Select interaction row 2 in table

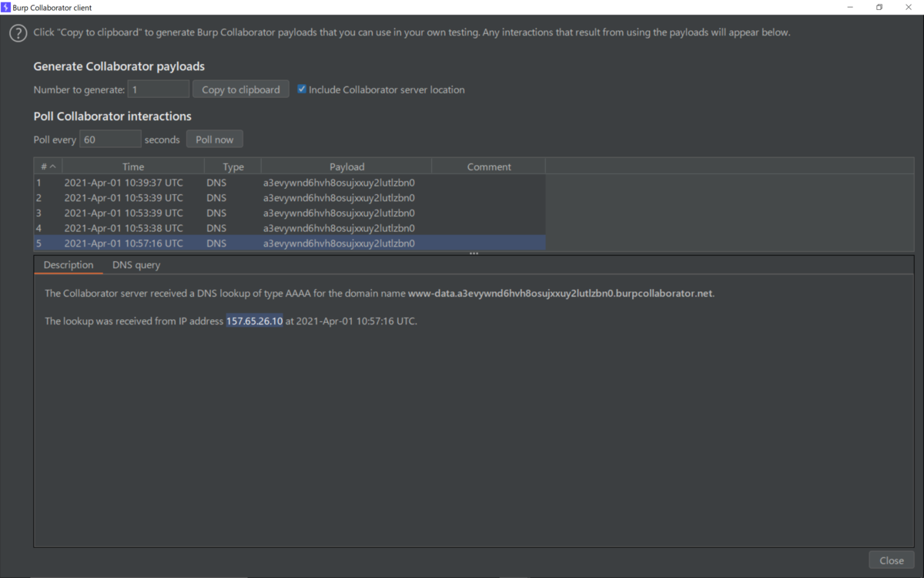tap(290, 197)
